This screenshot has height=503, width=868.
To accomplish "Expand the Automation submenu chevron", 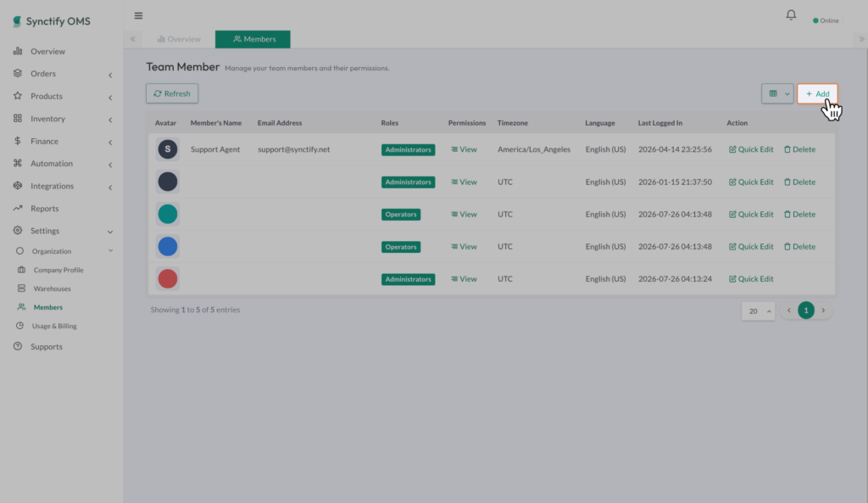I will pyautogui.click(x=110, y=165).
